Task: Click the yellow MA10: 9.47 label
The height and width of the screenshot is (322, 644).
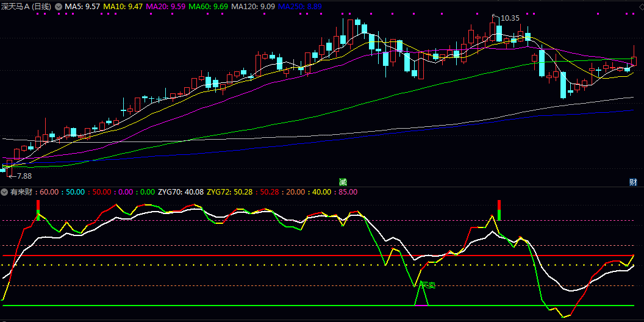Action: click(x=123, y=7)
